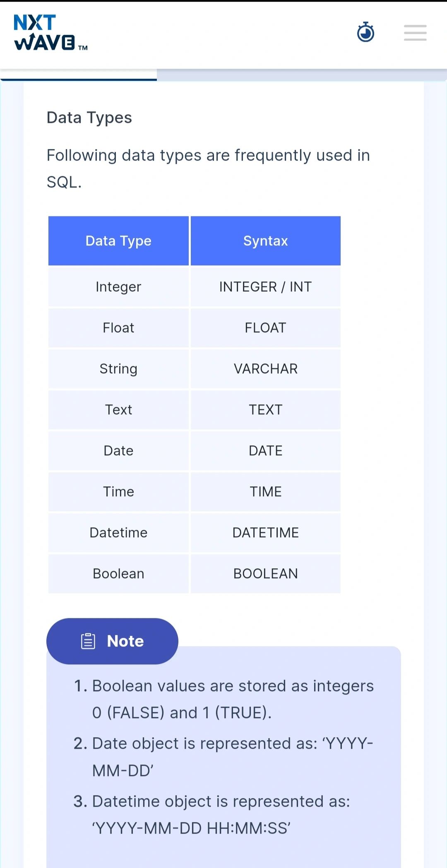447x868 pixels.
Task: Tap the stopwatch timer icon
Action: click(x=365, y=32)
